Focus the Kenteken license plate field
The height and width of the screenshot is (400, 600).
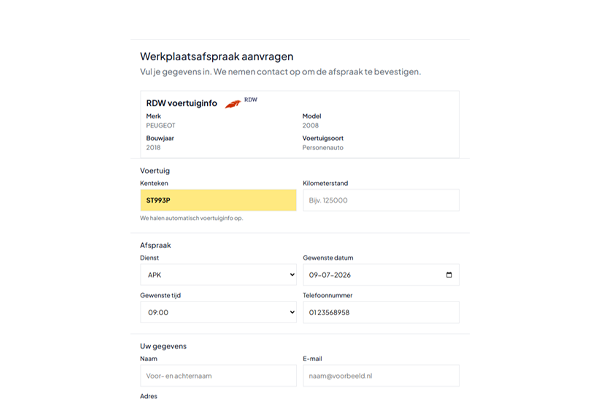pyautogui.click(x=218, y=200)
